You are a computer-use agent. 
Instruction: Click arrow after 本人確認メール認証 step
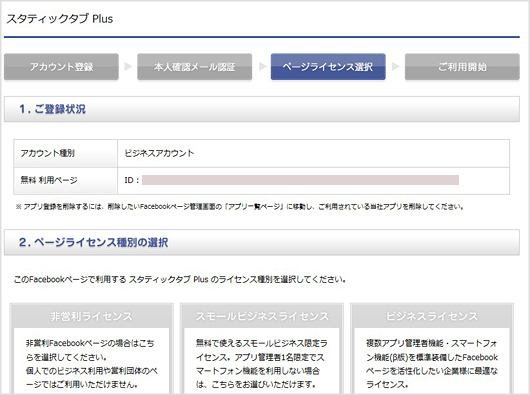[262, 66]
